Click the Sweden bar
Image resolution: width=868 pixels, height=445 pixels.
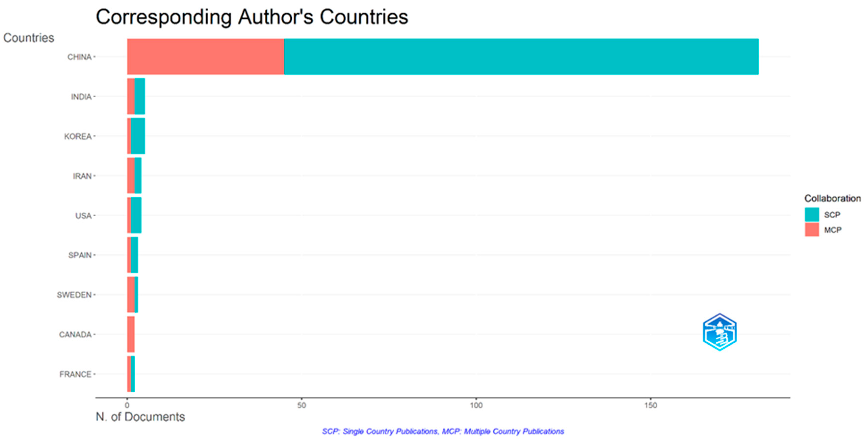click(132, 295)
